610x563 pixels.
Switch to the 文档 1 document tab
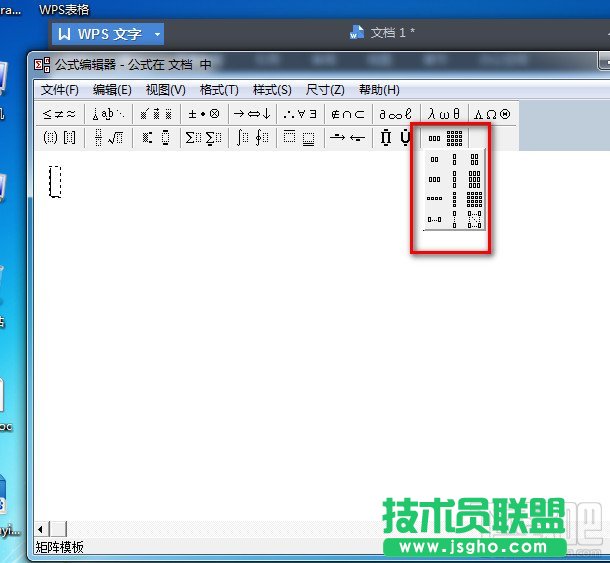[x=382, y=33]
